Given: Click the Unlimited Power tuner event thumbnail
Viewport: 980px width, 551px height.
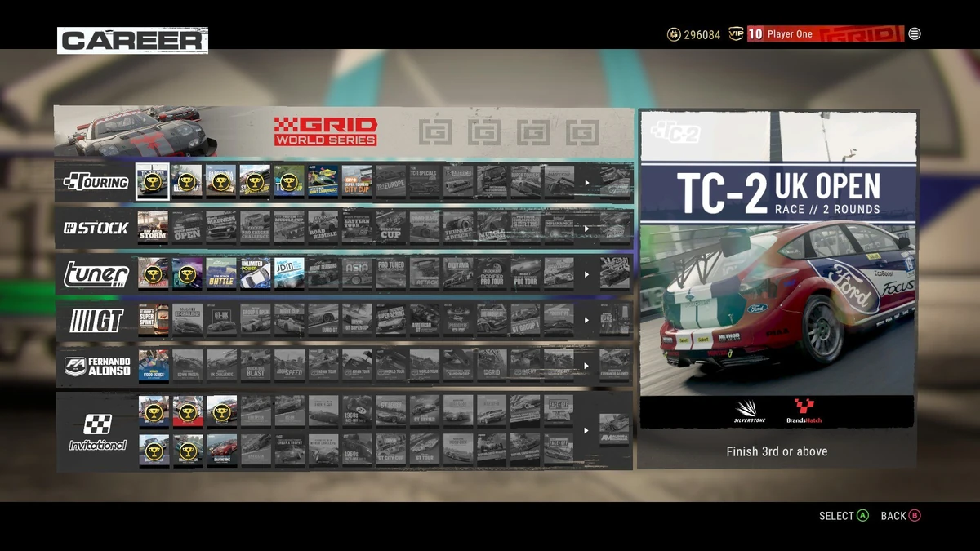Looking at the screenshot, I should point(254,274).
